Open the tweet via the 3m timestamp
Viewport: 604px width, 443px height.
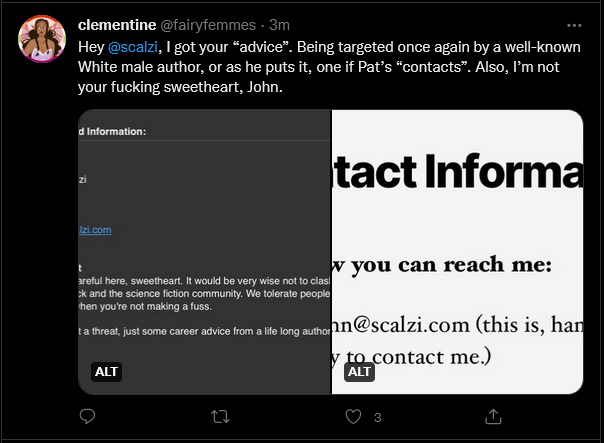pos(279,25)
